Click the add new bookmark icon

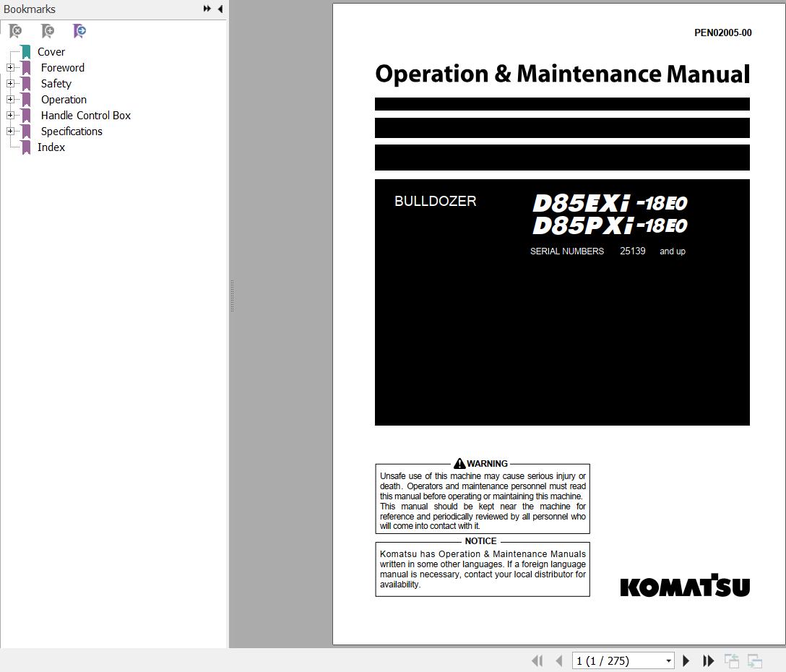pos(48,31)
